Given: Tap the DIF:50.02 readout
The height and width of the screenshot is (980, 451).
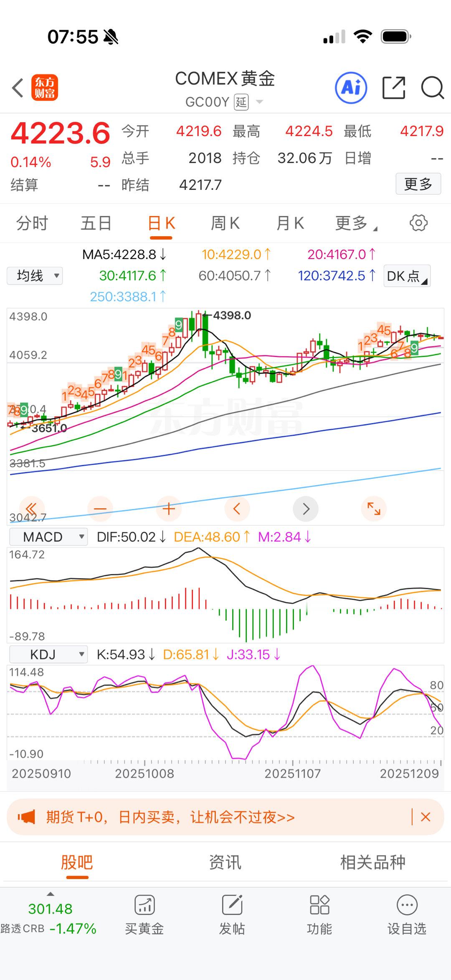Looking at the screenshot, I should [131, 537].
